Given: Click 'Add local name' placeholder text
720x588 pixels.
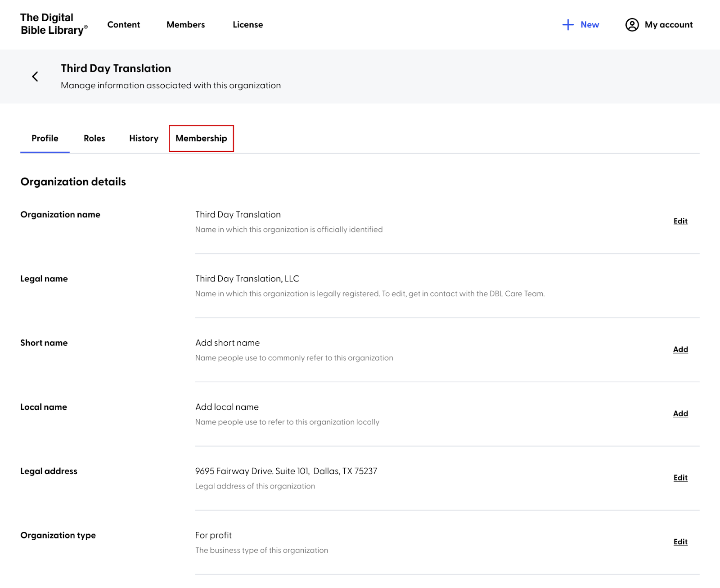Looking at the screenshot, I should pos(227,407).
